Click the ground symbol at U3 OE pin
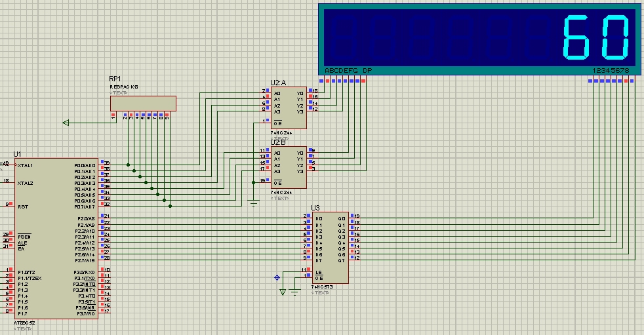 (x=294, y=292)
